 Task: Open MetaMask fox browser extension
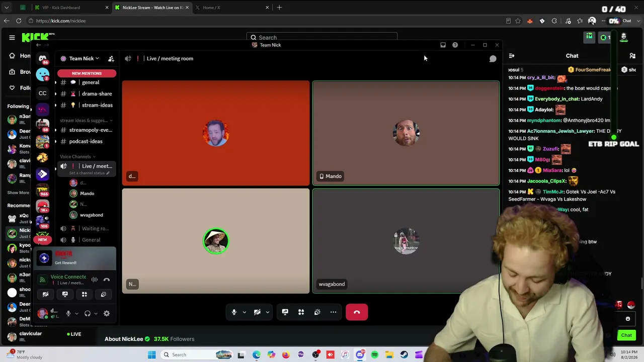[x=530, y=21]
